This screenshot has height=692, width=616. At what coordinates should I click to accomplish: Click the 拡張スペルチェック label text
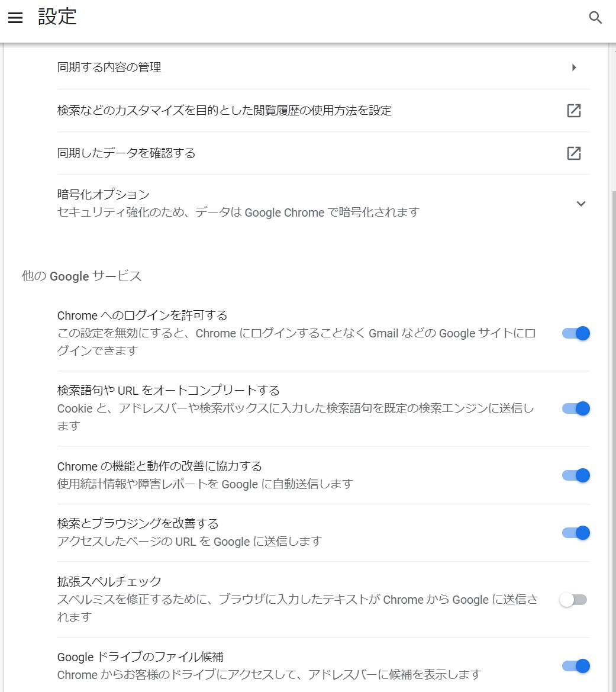click(x=109, y=582)
